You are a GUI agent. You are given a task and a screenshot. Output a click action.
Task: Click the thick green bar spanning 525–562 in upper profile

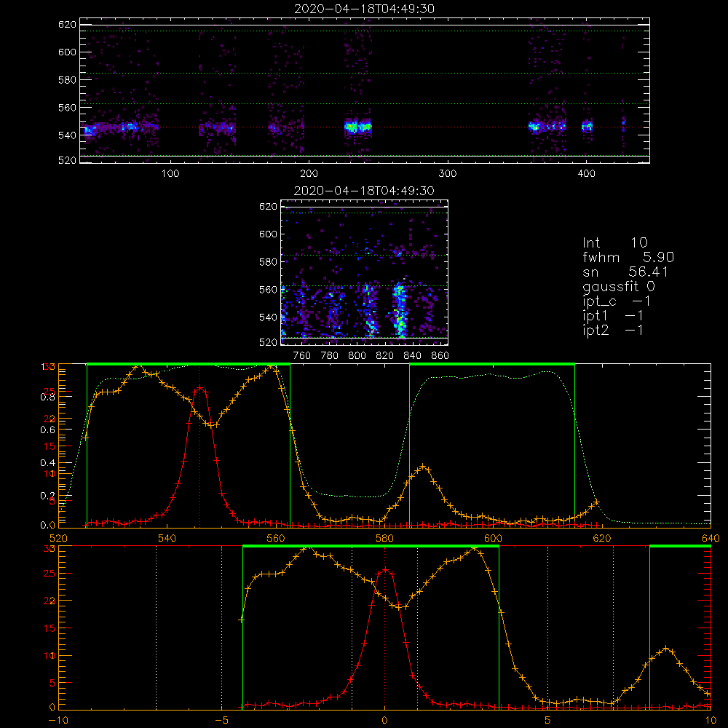(189, 364)
